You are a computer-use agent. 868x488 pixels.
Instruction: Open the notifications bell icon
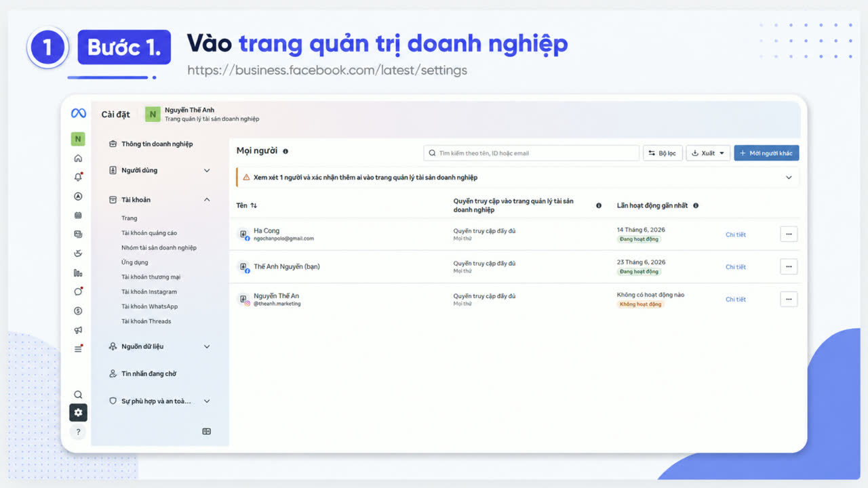coord(78,177)
